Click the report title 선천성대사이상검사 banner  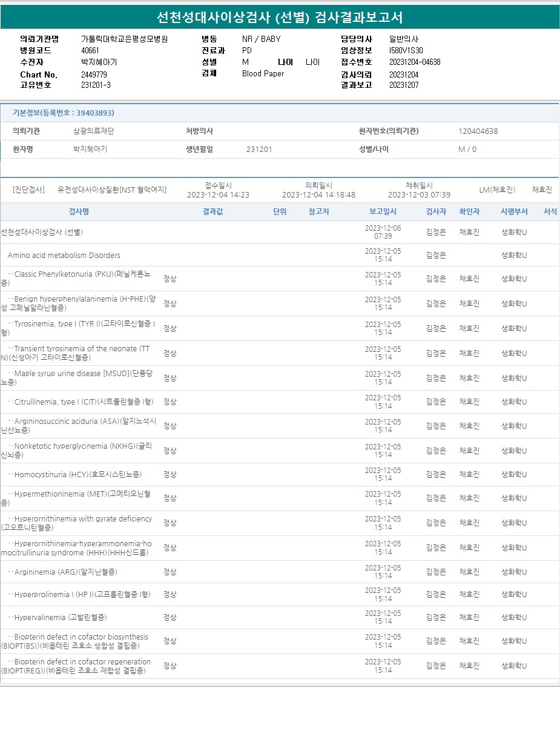[280, 18]
